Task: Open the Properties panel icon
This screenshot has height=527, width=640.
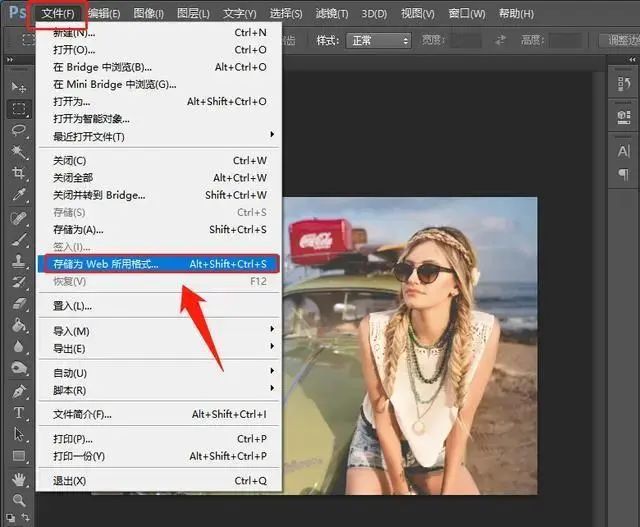Action: click(x=624, y=117)
